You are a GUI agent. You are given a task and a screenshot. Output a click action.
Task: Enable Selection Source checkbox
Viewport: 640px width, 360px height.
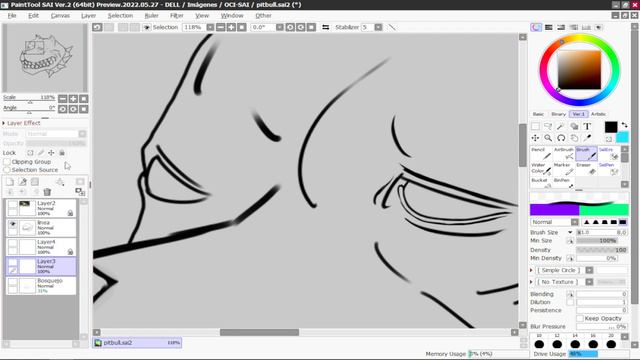click(x=7, y=169)
